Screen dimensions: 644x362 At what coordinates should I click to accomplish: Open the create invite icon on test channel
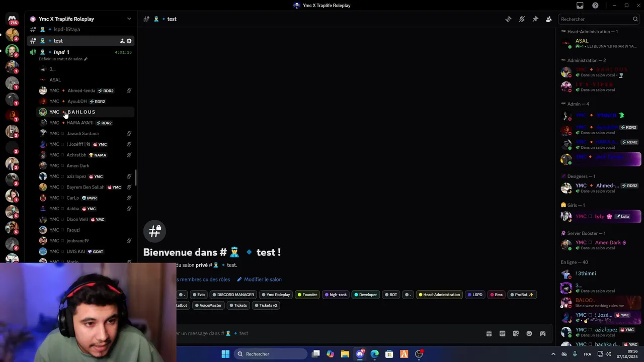tap(122, 41)
